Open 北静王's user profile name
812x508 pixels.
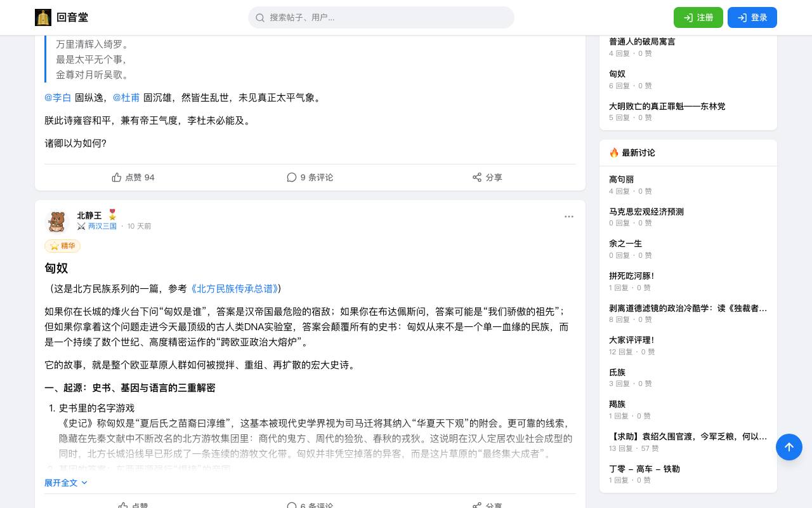tap(89, 216)
